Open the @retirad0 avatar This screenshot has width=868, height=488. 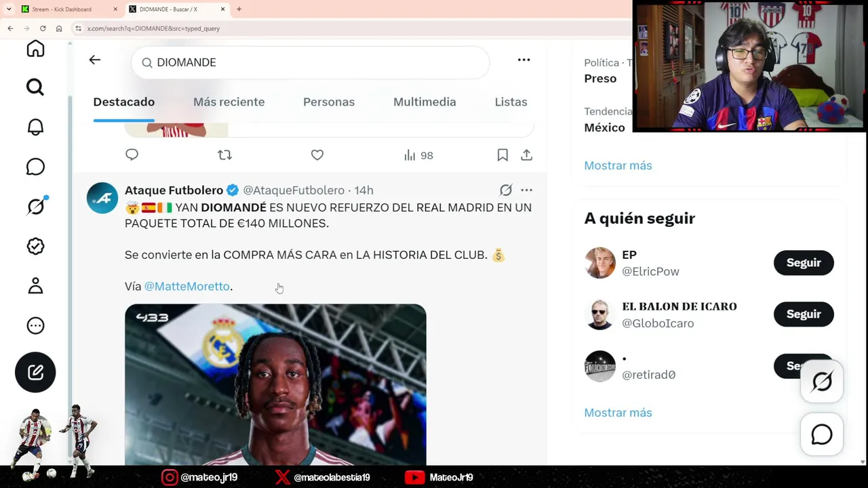click(x=600, y=366)
